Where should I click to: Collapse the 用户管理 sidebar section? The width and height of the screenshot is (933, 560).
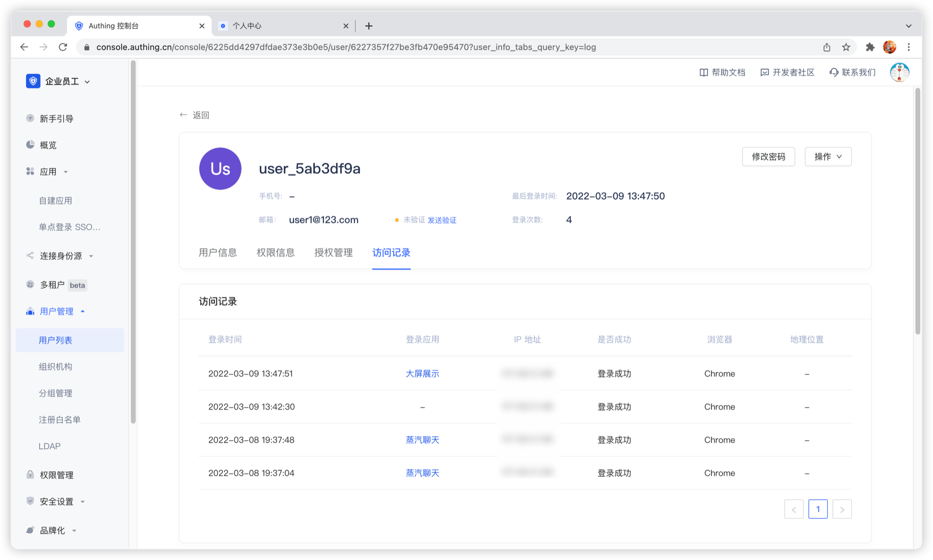[56, 311]
